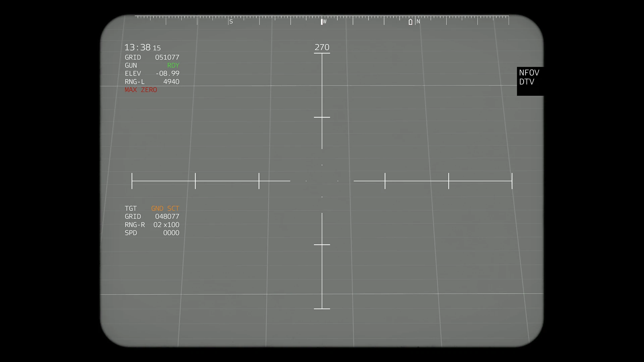
Task: Click the own-position GRID value 051077
Action: pos(167,57)
